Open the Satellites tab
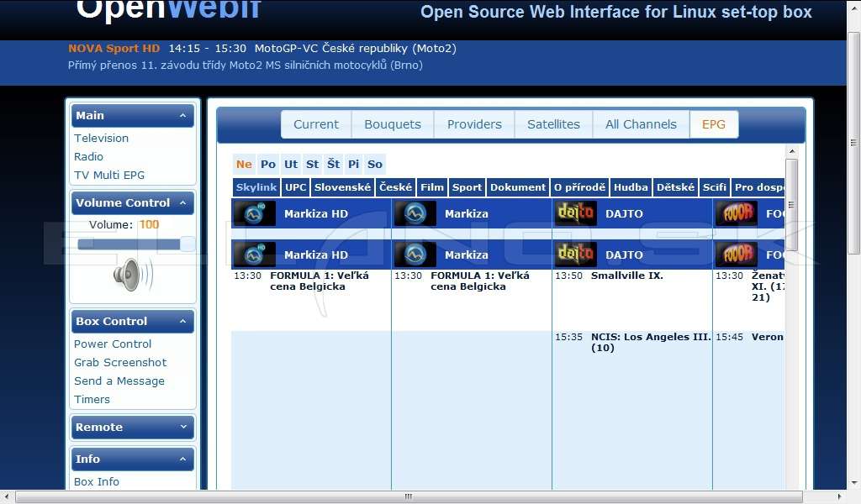The image size is (861, 504). (553, 124)
